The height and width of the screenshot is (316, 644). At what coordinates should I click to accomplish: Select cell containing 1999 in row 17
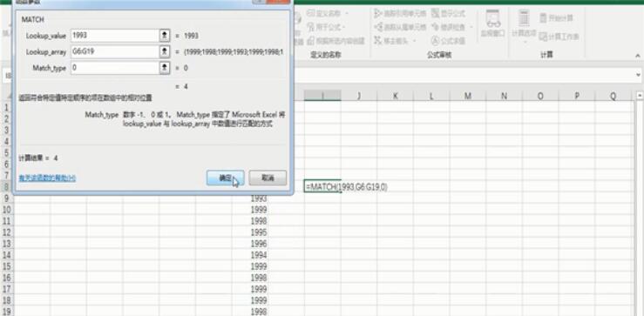(x=250, y=289)
